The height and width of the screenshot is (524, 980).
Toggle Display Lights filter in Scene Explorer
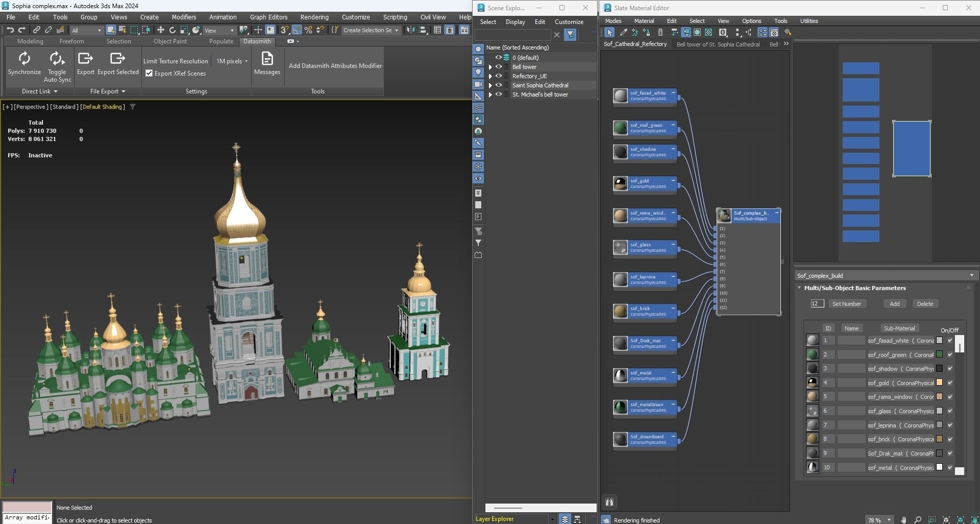(x=478, y=73)
